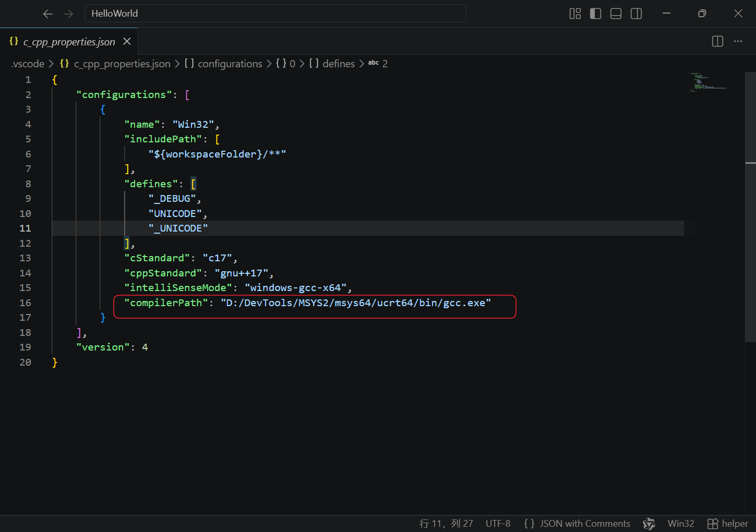Open the editor More Actions menu

click(738, 41)
